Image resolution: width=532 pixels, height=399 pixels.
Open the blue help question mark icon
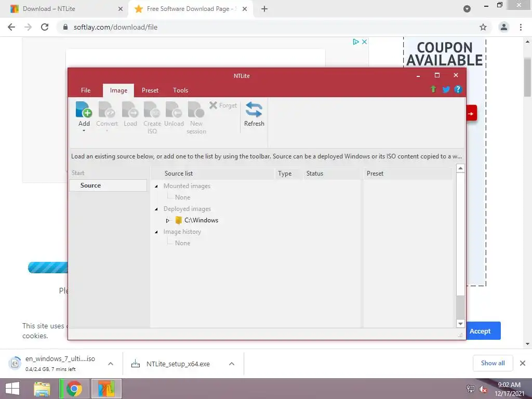click(x=458, y=89)
